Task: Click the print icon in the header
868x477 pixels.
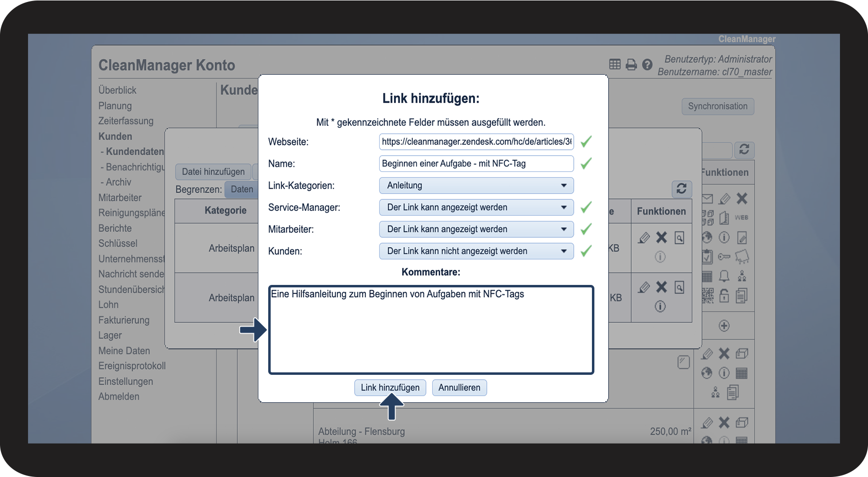Action: (x=631, y=64)
